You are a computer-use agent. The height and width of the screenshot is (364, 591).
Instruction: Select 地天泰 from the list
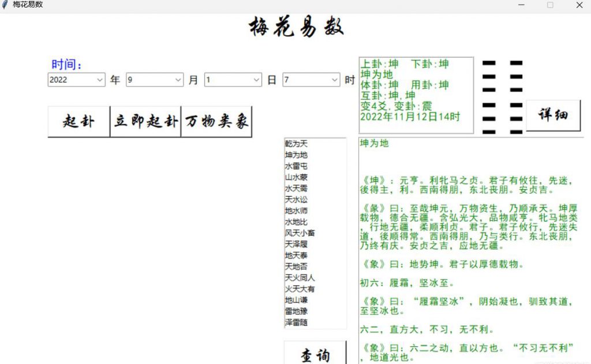(297, 255)
